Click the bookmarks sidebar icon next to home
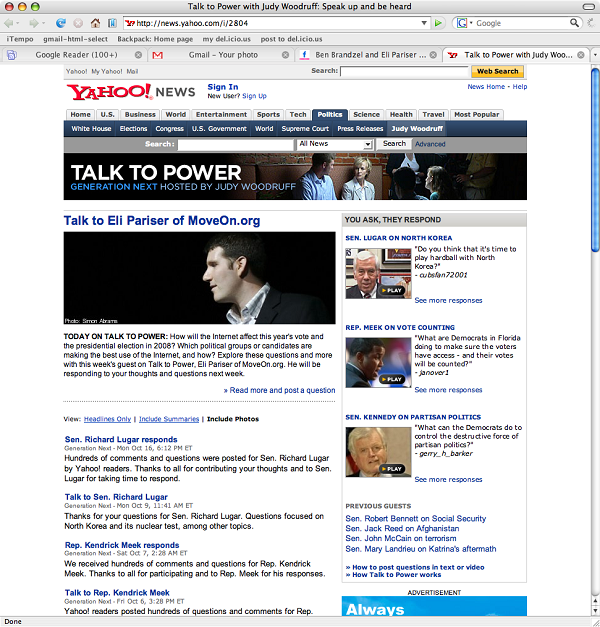 [x=112, y=23]
